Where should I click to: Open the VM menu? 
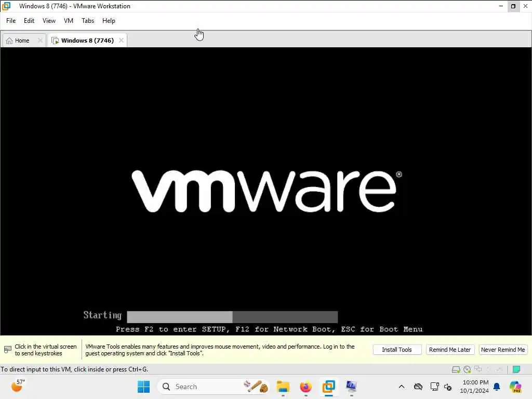tap(69, 21)
